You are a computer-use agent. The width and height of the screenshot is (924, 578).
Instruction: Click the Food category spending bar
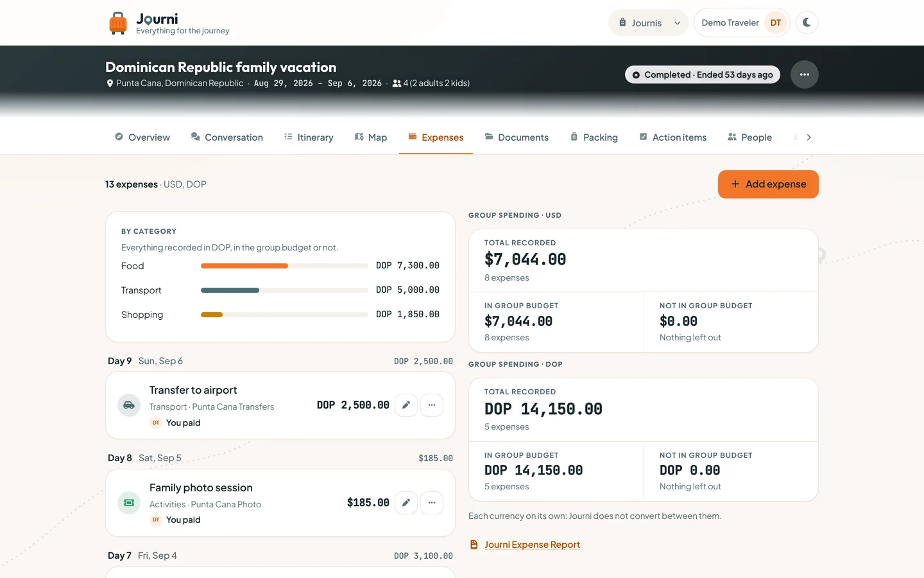(284, 266)
